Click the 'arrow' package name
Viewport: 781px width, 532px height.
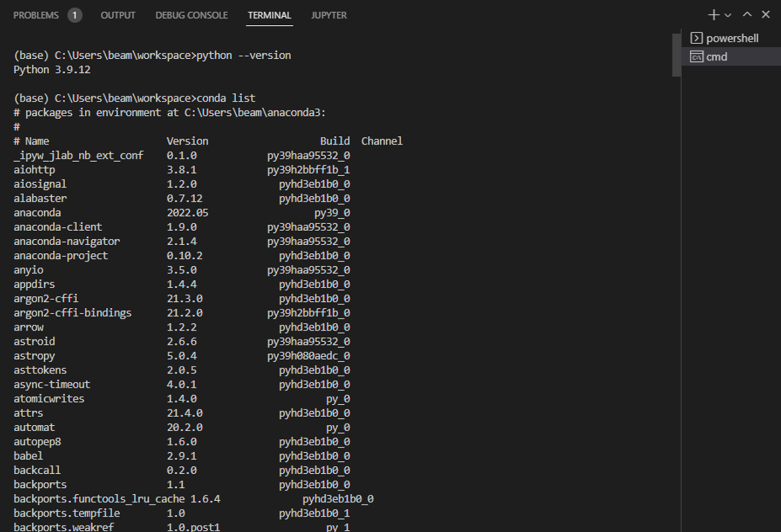[28, 327]
